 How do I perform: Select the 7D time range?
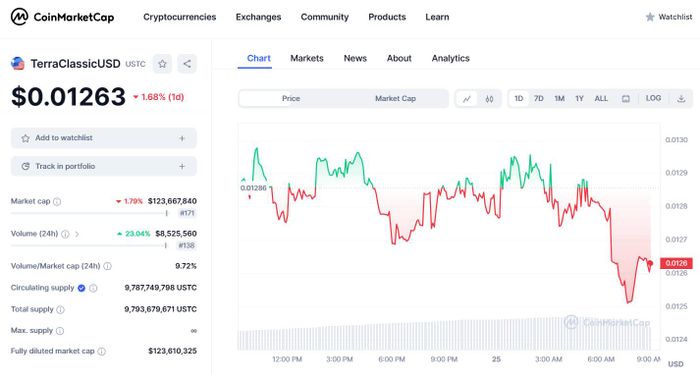[539, 98]
